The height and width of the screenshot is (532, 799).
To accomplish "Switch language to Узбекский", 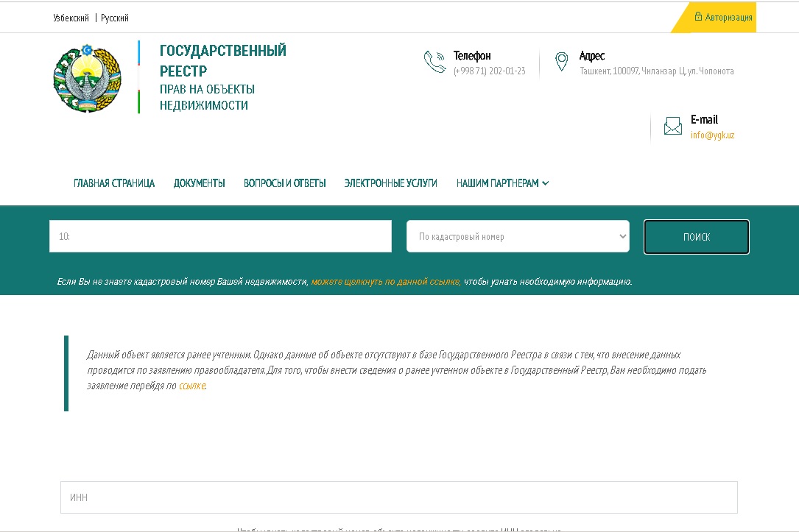I will [71, 18].
